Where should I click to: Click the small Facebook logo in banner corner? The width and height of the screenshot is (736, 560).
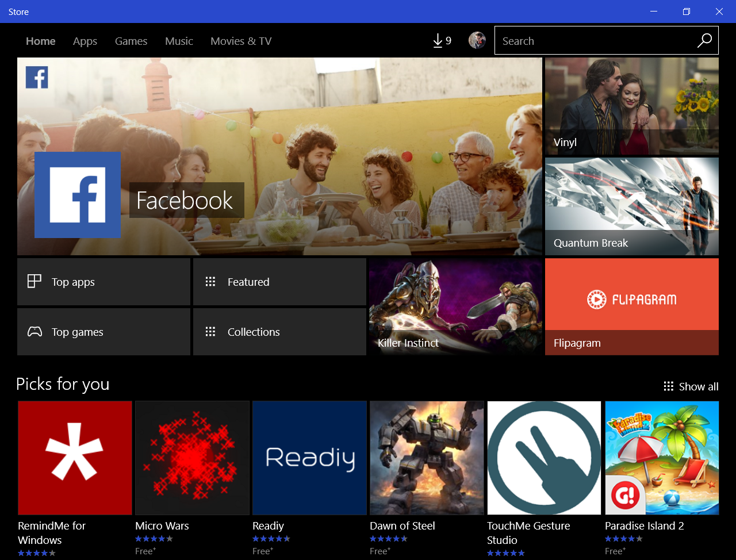(x=37, y=77)
